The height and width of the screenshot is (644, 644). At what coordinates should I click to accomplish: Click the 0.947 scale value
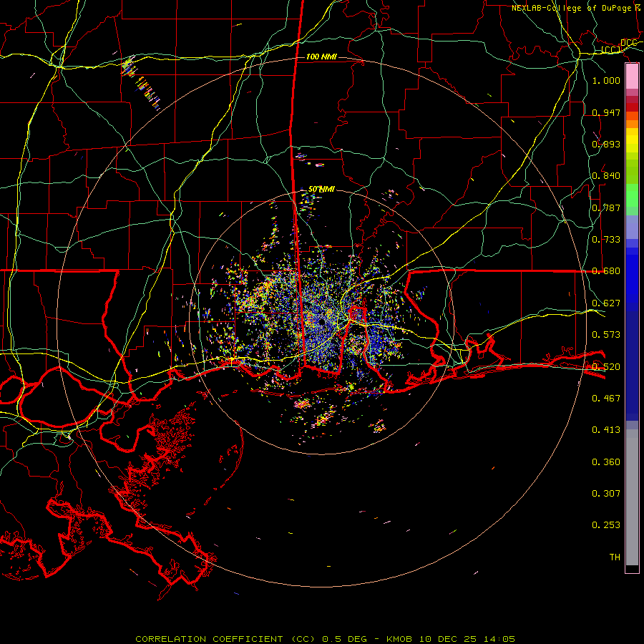tap(606, 112)
